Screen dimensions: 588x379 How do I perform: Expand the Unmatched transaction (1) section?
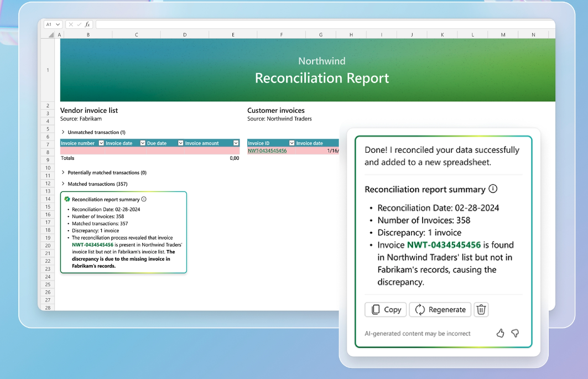point(63,132)
